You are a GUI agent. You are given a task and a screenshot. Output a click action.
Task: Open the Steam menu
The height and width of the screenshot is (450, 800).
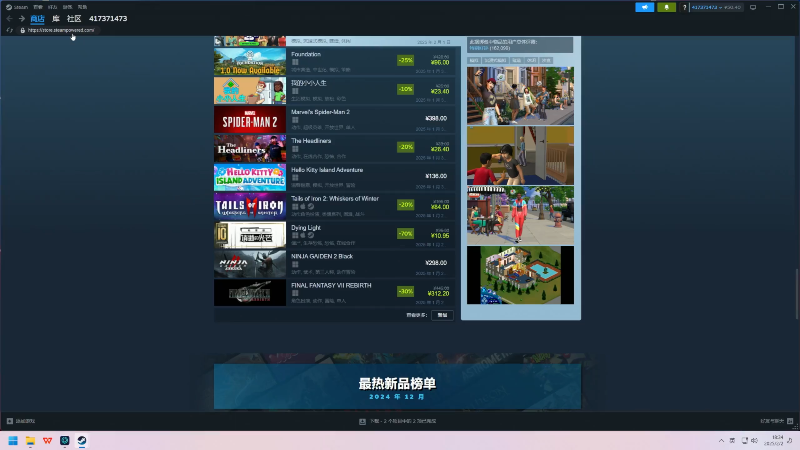click(x=20, y=7)
